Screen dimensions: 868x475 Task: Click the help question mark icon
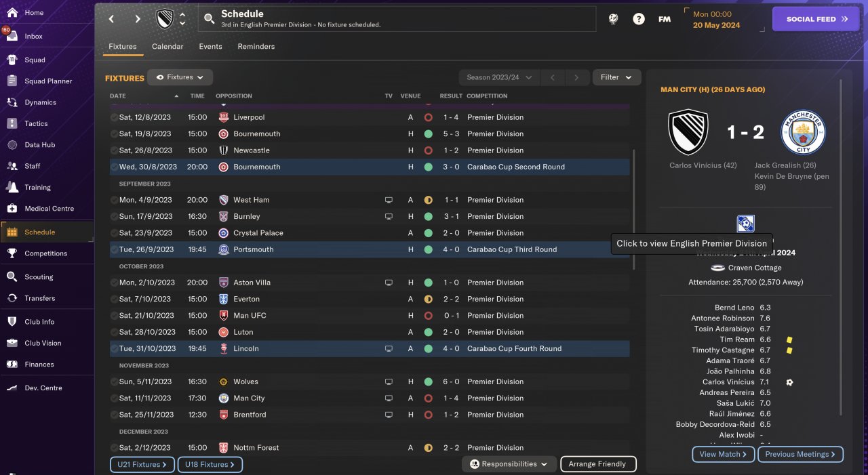[x=639, y=19]
